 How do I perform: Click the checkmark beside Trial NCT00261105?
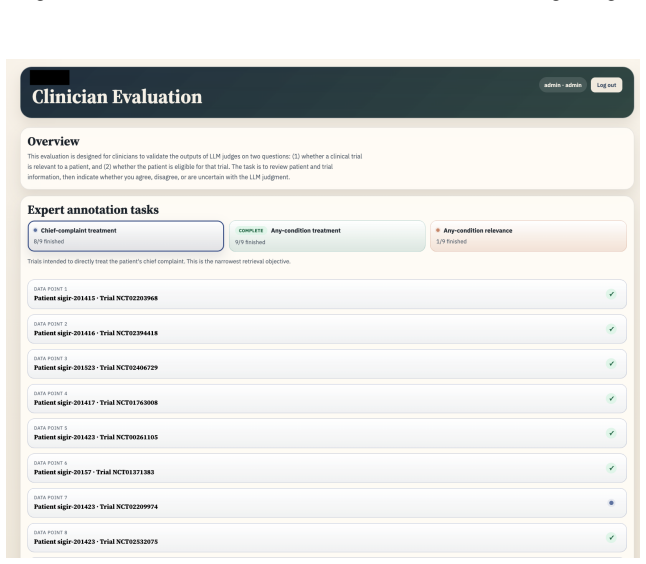(611, 433)
